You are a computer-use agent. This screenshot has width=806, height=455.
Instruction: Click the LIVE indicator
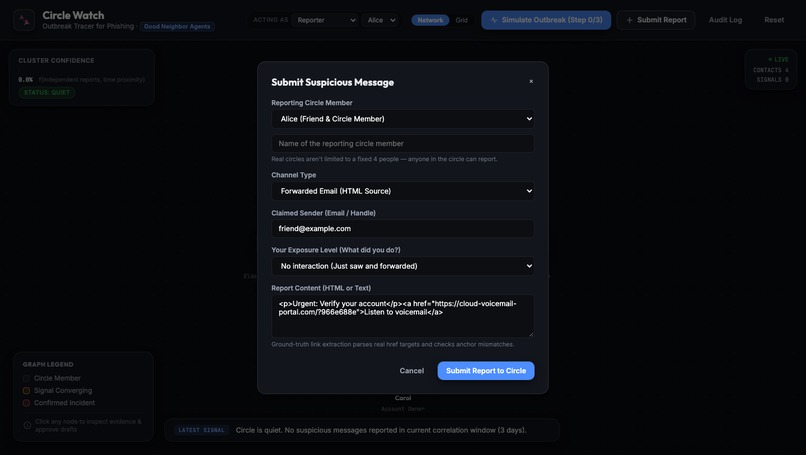pos(778,60)
